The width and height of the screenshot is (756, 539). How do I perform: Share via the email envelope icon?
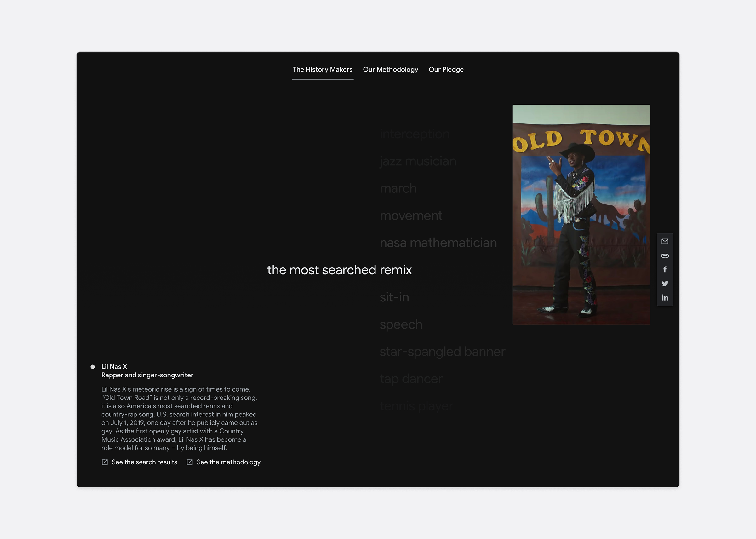pos(665,241)
